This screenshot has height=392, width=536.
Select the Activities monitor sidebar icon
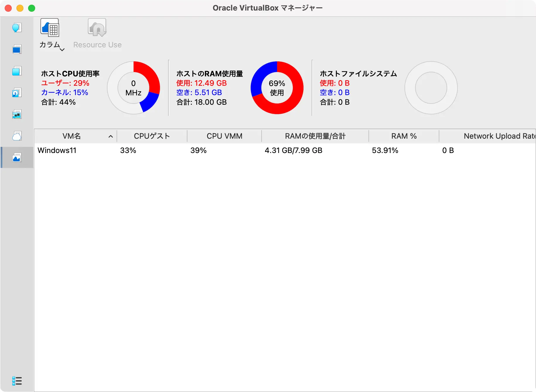pos(17,158)
